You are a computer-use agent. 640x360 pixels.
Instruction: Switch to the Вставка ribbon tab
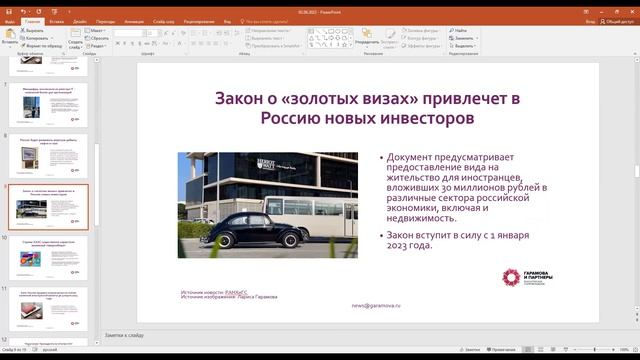pos(57,22)
